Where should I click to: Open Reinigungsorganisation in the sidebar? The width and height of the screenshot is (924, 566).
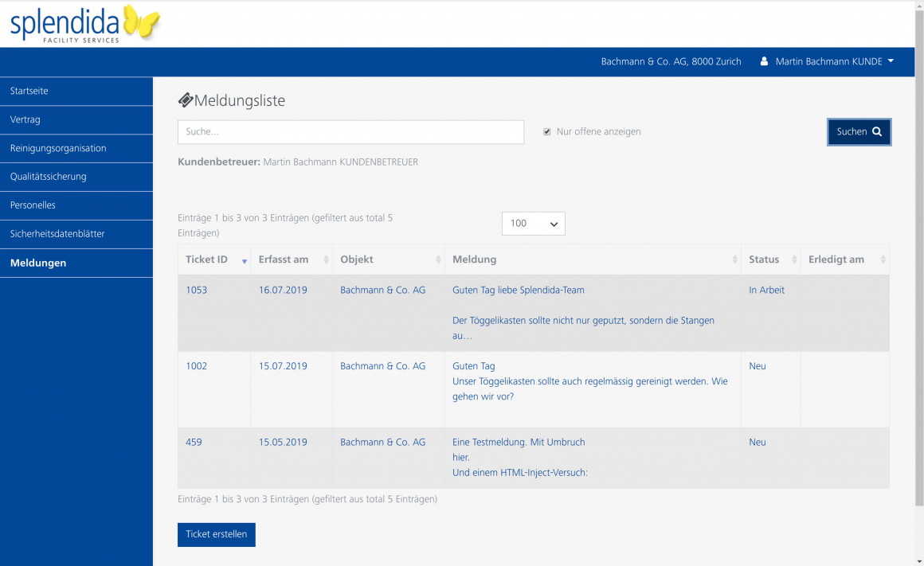pyautogui.click(x=76, y=148)
